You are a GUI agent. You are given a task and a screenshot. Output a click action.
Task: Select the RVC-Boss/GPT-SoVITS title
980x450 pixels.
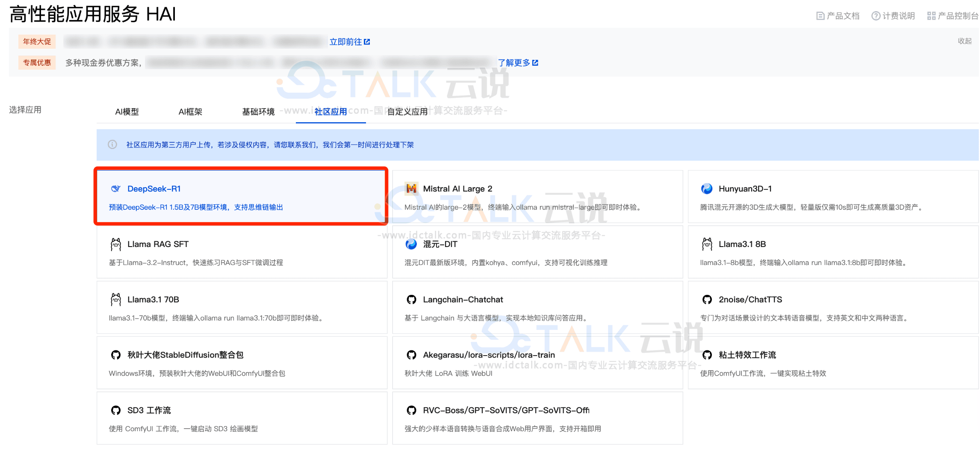click(506, 410)
